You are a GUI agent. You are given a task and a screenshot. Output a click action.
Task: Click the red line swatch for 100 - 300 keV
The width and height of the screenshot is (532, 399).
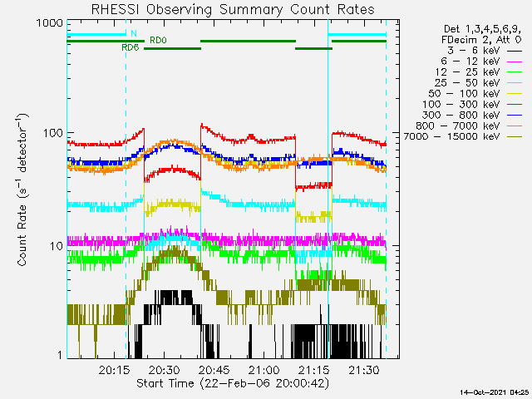pyautogui.click(x=515, y=105)
